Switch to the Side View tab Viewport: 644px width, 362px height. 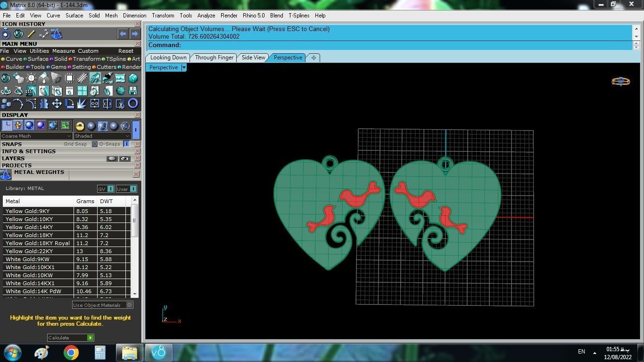click(x=253, y=58)
